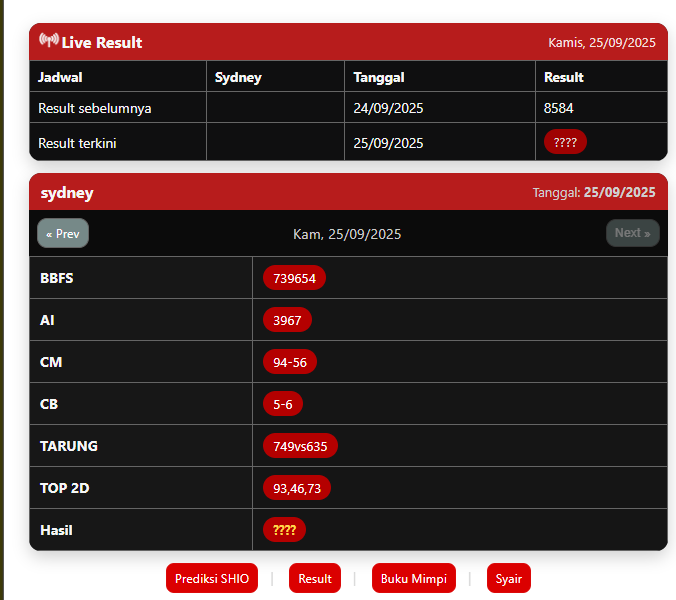The image size is (676, 600).
Task: Open the Prediksi SHIO link
Action: click(211, 578)
